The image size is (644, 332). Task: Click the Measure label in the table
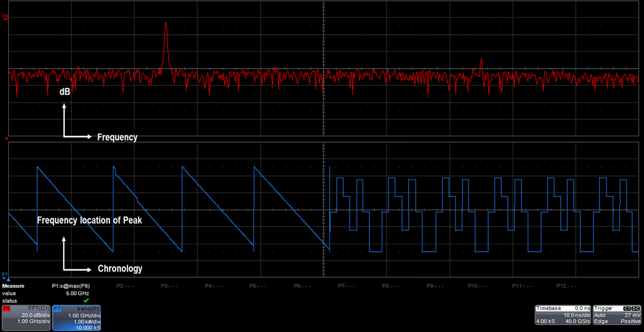click(x=13, y=286)
